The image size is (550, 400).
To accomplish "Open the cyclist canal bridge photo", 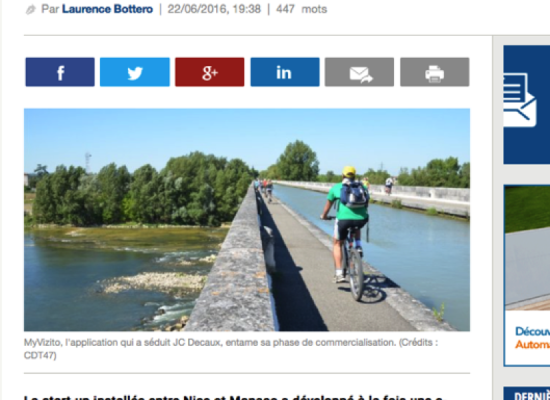I will pyautogui.click(x=247, y=220).
